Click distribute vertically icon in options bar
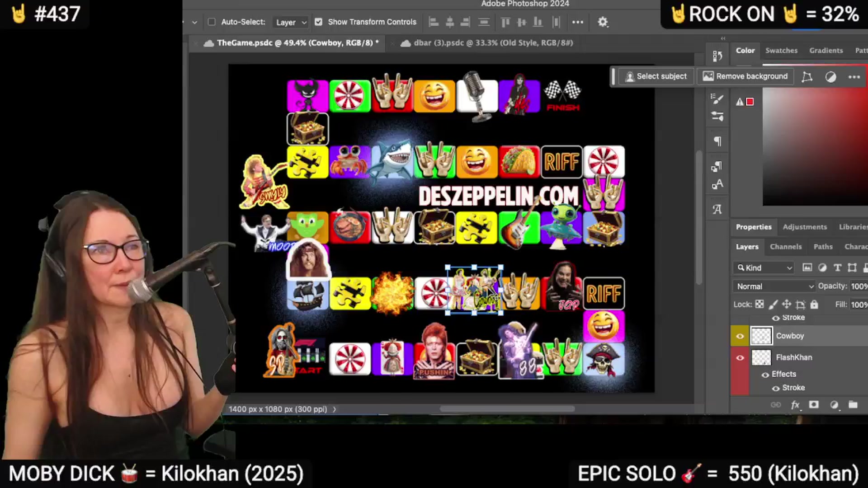This screenshot has height=488, width=868. (x=484, y=22)
